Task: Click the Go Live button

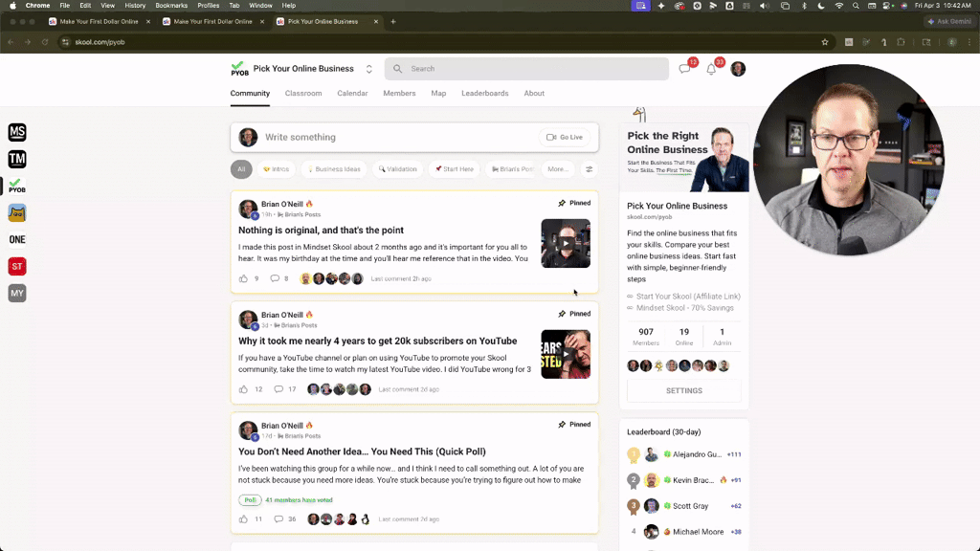Action: [565, 137]
